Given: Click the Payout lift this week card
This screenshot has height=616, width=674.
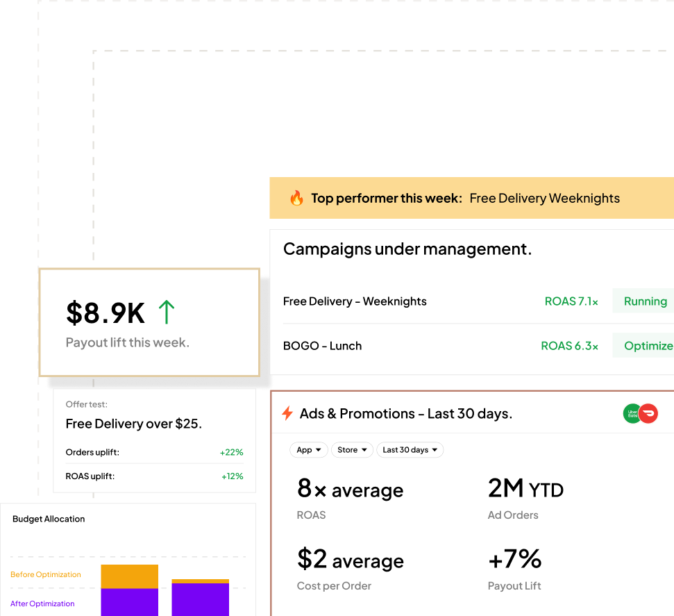Looking at the screenshot, I should [149, 323].
